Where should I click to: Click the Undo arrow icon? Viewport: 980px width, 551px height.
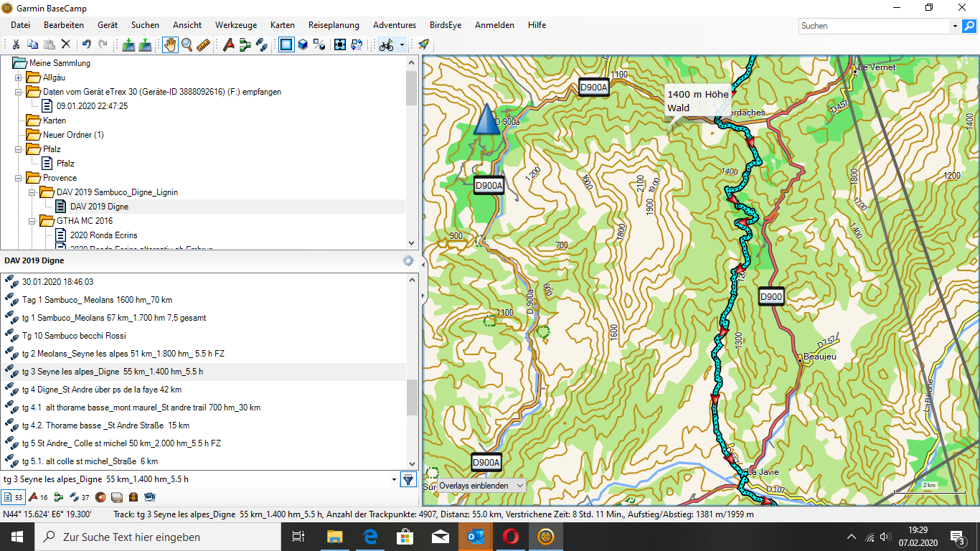tap(86, 44)
